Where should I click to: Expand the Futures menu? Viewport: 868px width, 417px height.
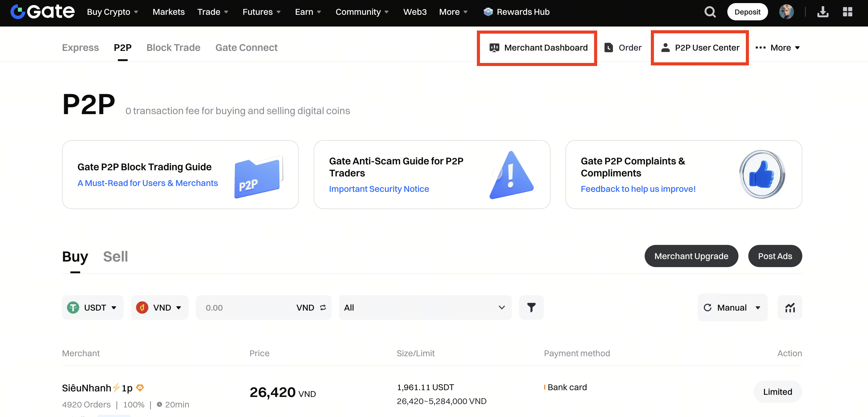(262, 12)
